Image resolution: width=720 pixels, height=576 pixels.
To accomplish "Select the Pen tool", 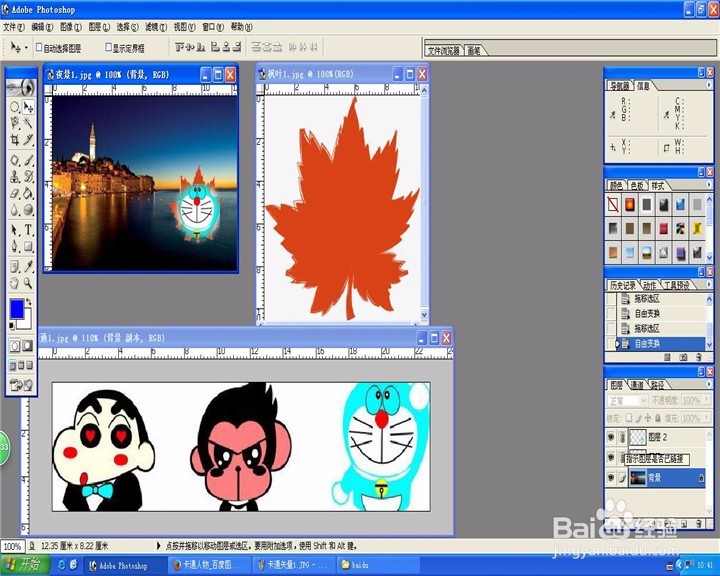I will pyautogui.click(x=14, y=246).
